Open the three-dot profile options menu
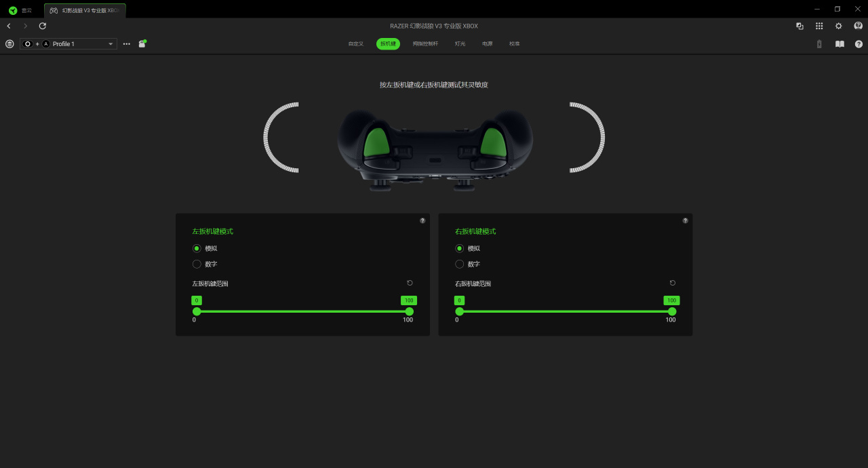This screenshot has width=868, height=468. 127,43
